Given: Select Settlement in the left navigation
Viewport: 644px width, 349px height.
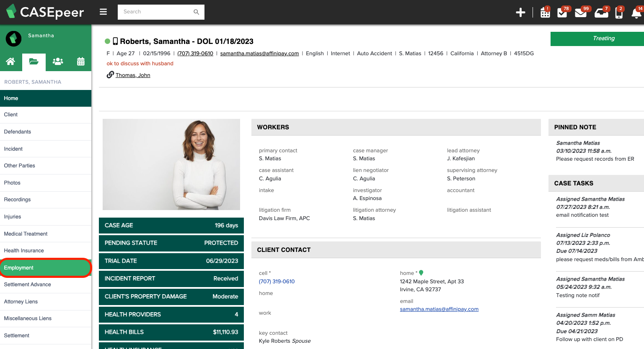Looking at the screenshot, I should pyautogui.click(x=16, y=335).
